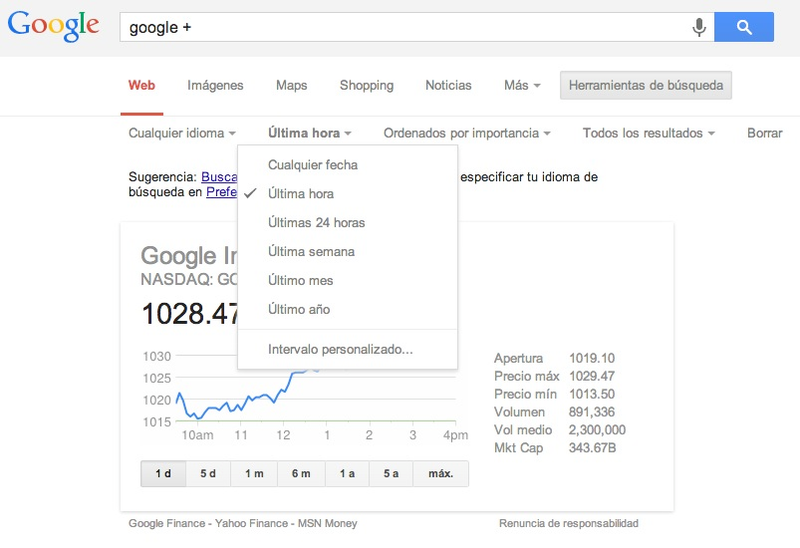Open MSN Money link
The height and width of the screenshot is (548, 800).
(x=328, y=524)
